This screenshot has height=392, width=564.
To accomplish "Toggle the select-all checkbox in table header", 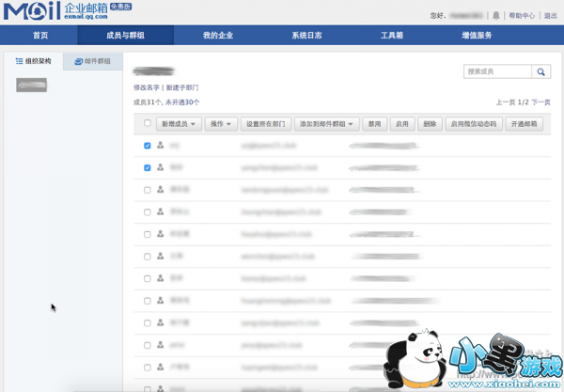I will tap(148, 123).
